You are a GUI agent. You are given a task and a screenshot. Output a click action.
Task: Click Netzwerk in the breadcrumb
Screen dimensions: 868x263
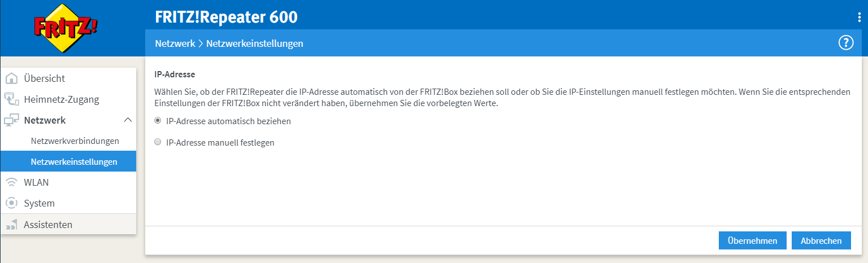coord(175,43)
